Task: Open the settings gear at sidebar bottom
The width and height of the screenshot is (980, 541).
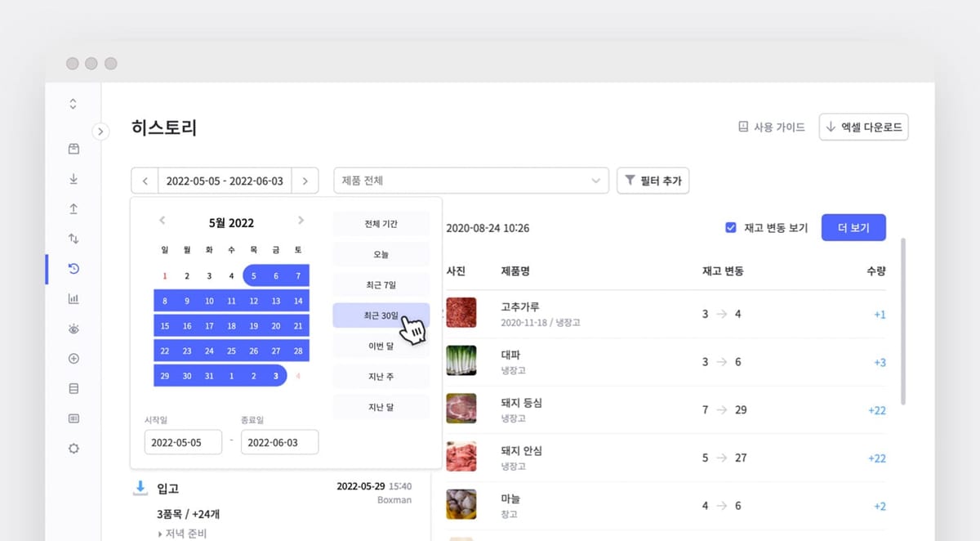Action: (x=73, y=448)
